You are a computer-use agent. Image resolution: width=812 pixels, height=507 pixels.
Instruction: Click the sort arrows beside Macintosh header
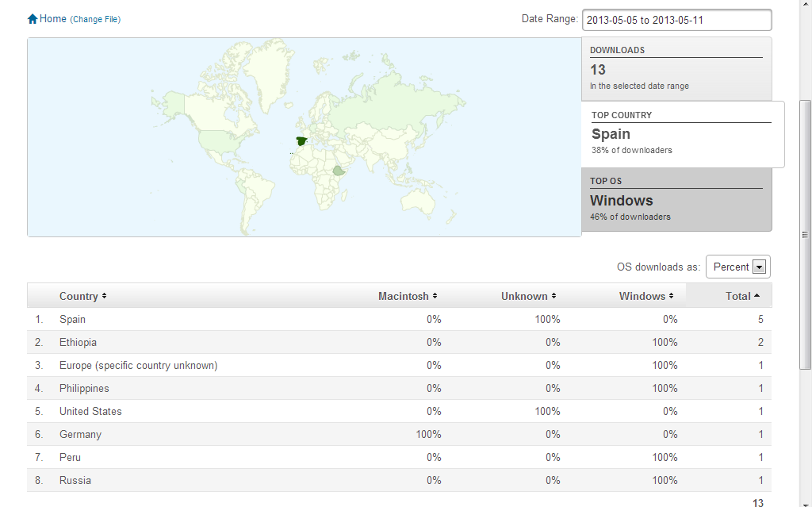point(435,295)
